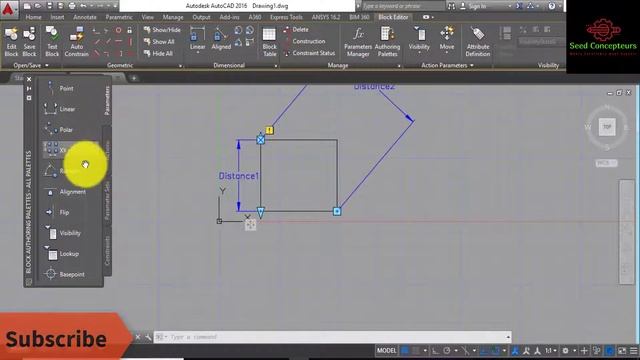640x360 pixels.
Task: Select the Block Editor ribbon tab
Action: coord(393,17)
